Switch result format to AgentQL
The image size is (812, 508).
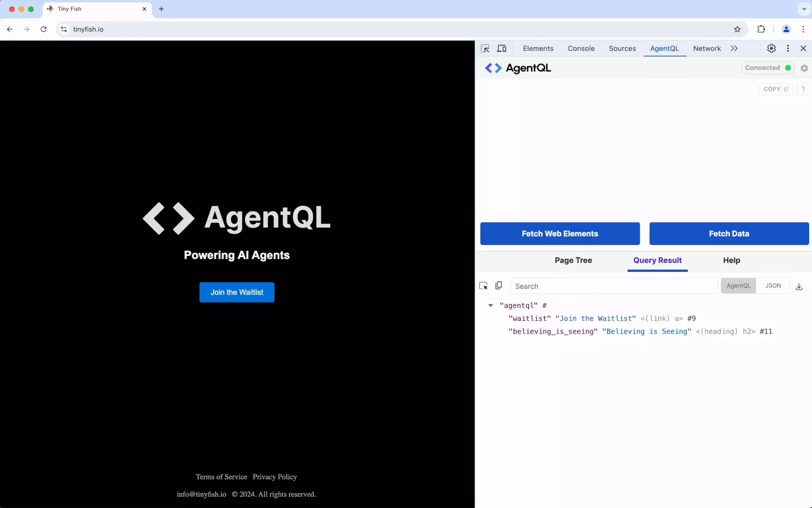pos(739,286)
